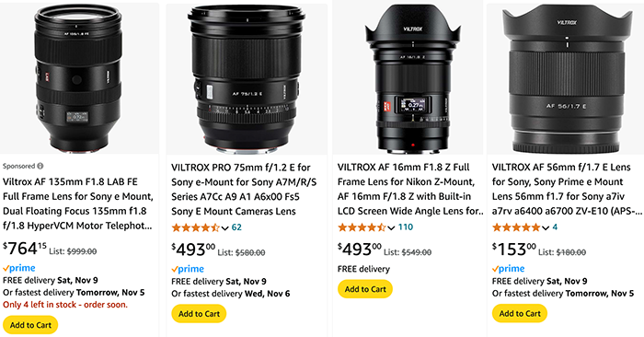Click the Sponsored info icon
Screen dimensions: 644x337
[x=40, y=166]
